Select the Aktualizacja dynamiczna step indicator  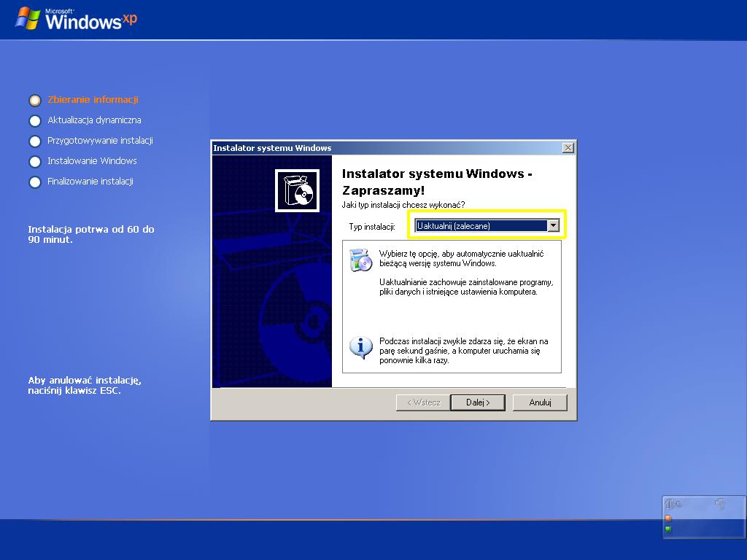point(35,121)
